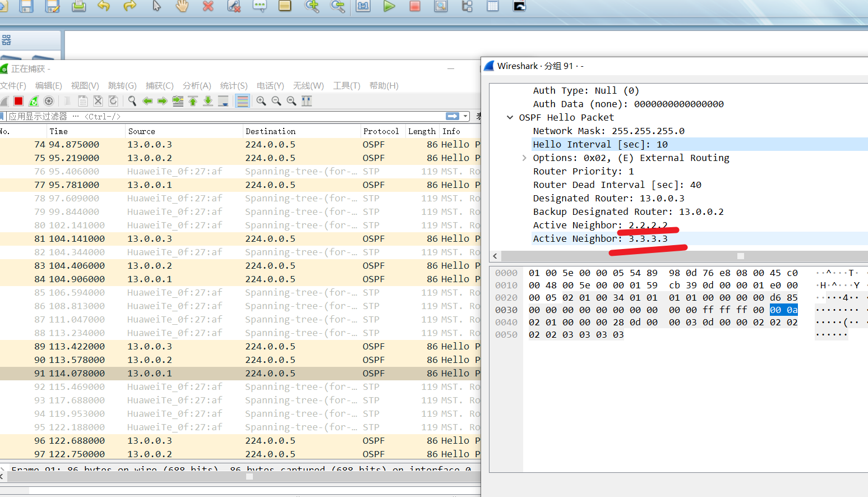Go back to previous packet arrow
The height and width of the screenshot is (497, 868).
(147, 101)
